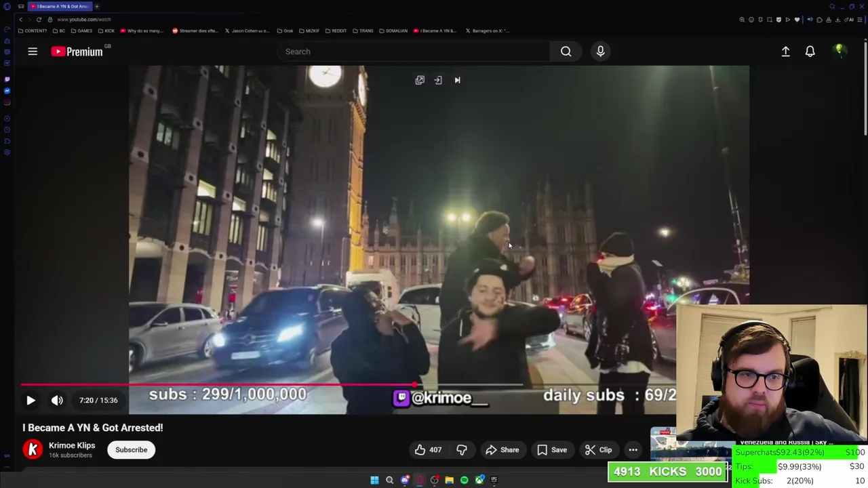This screenshot has width=868, height=488.
Task: Click the video title 'I Became A YN & Got Arrested!'
Action: click(93, 428)
